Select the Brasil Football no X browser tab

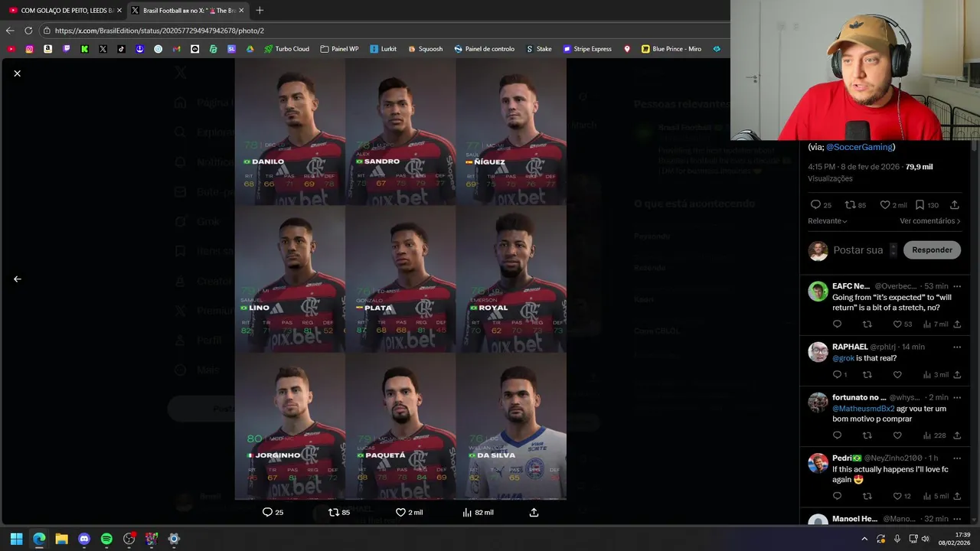188,10
